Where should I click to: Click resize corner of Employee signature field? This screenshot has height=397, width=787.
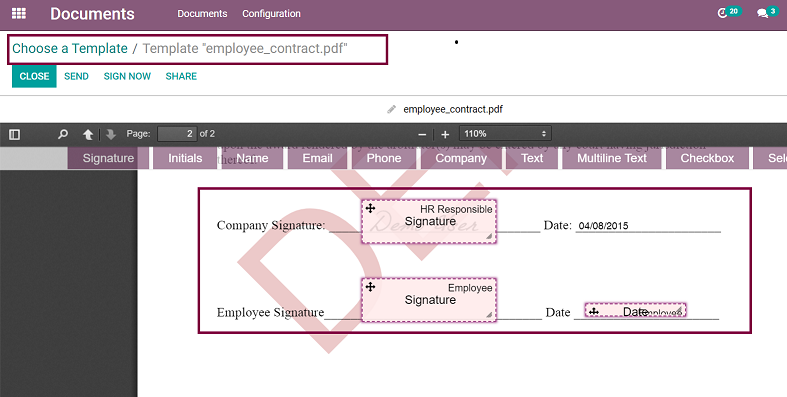pyautogui.click(x=489, y=315)
